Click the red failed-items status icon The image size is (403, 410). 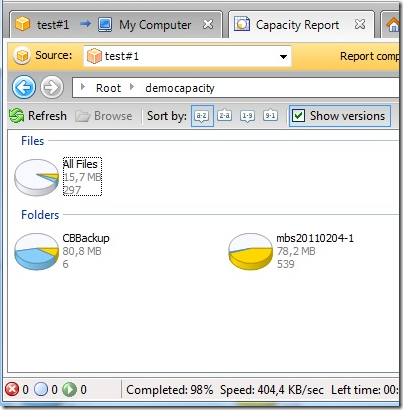tap(12, 389)
